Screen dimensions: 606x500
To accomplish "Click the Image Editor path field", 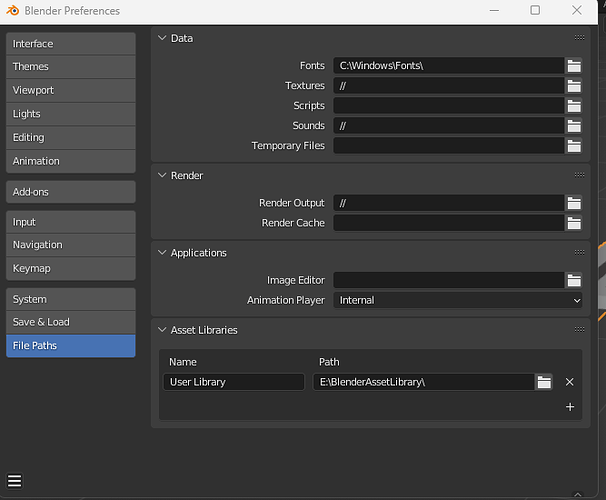I will 449,281.
